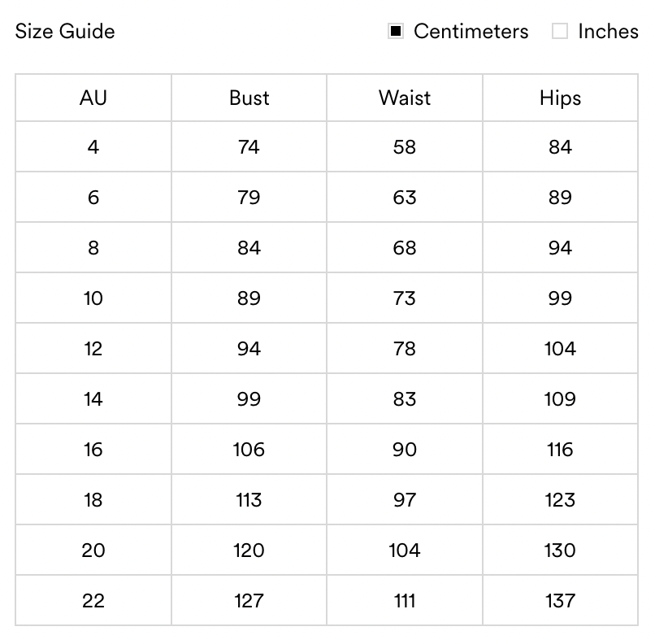Click AU size 12 cell
This screenshot has width=655, height=644.
[93, 349]
